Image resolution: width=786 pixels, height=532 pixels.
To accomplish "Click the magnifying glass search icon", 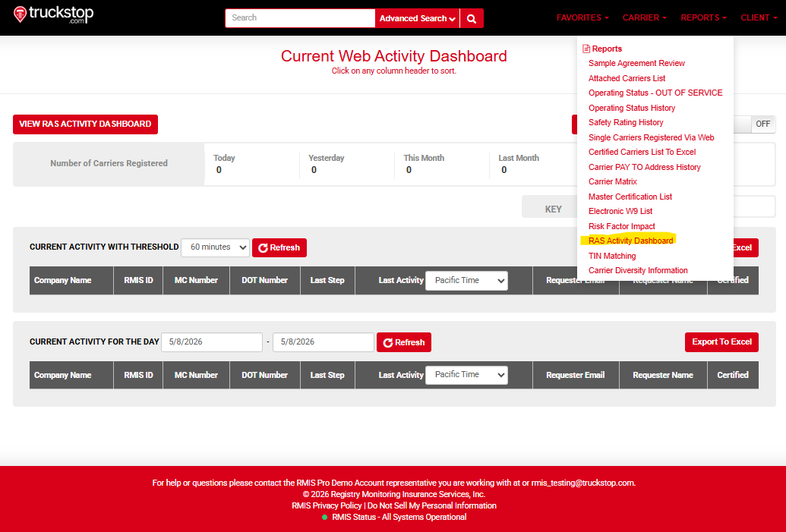I will (x=472, y=18).
